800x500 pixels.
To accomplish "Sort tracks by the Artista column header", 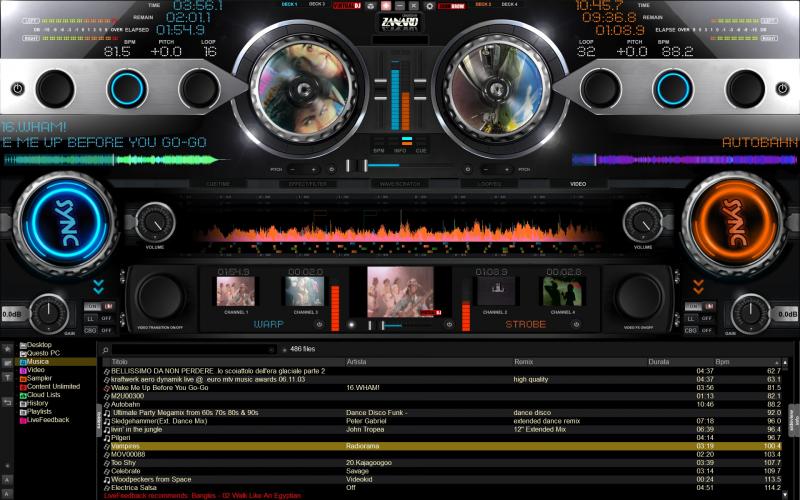I will (356, 362).
